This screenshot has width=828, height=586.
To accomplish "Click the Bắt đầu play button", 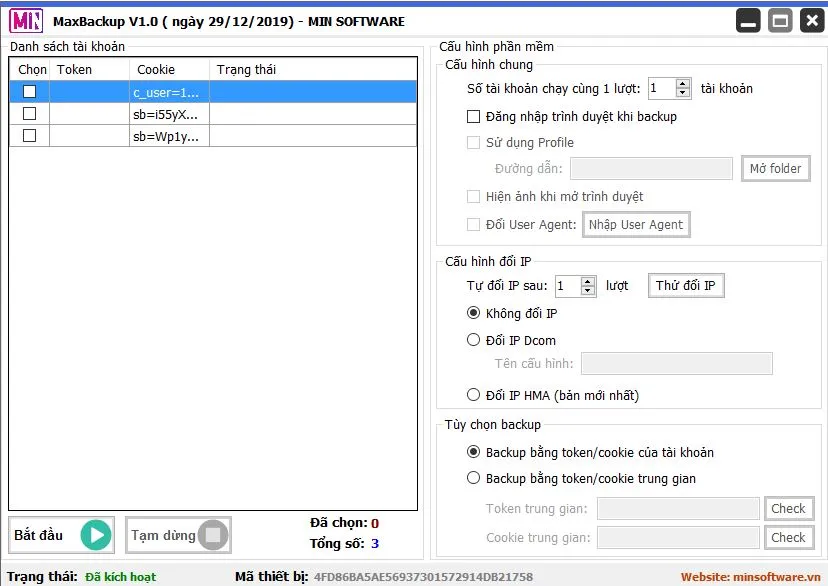I will click(61, 535).
